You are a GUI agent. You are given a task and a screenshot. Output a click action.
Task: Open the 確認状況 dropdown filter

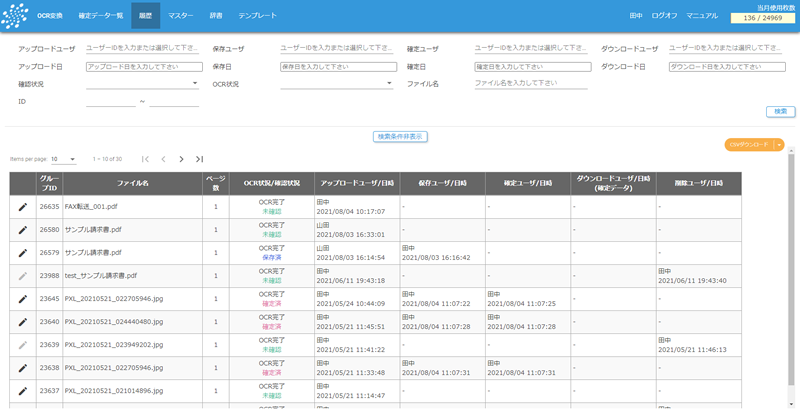(142, 84)
